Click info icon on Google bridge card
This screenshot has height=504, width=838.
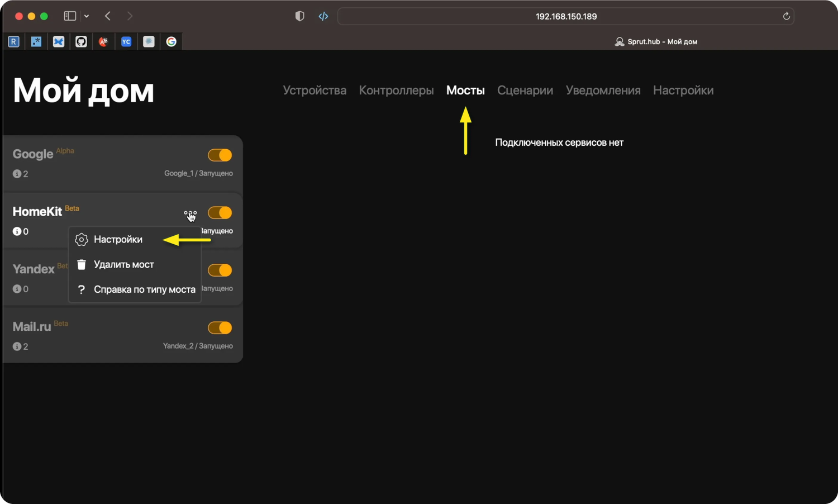point(17,174)
